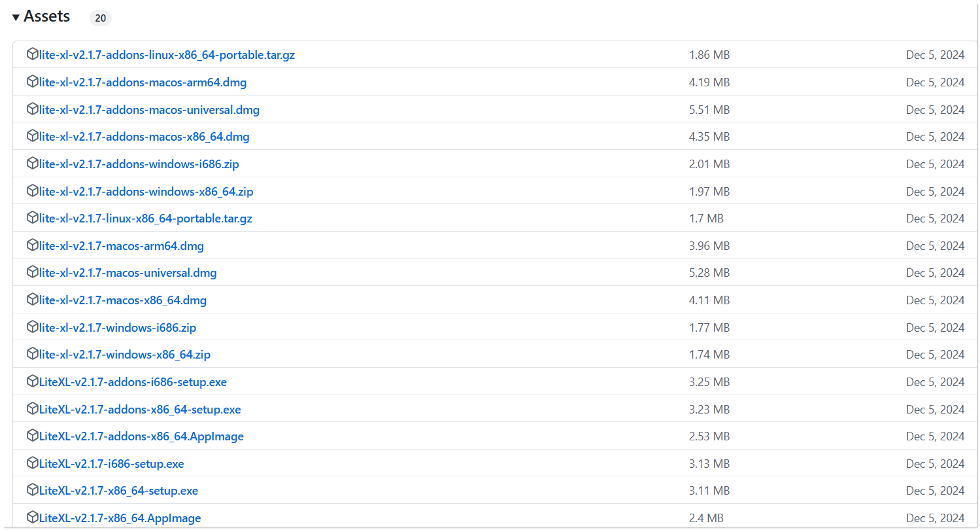Download lite-xl-v2.1.7-windows-i686.zip
Screen dimensions: 980x530
[118, 328]
